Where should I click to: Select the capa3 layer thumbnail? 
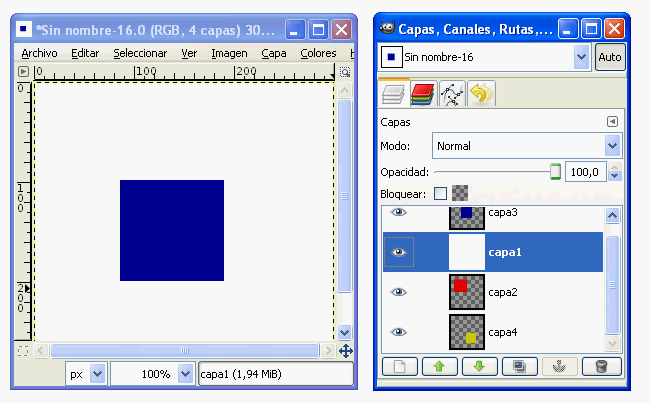(x=467, y=218)
